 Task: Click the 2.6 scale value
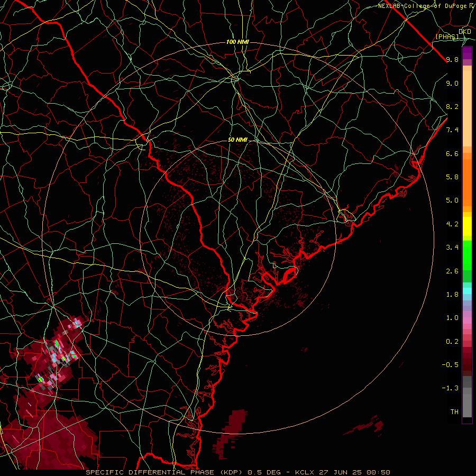[452, 271]
